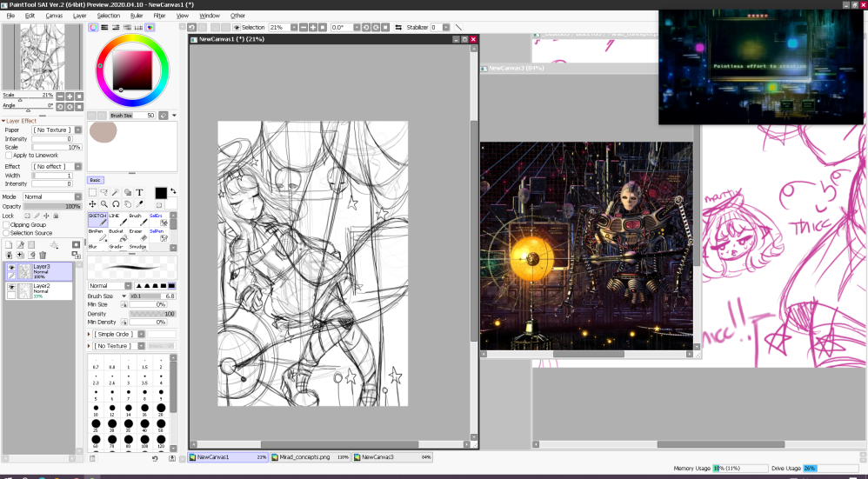Enable Apply to Linework checkbox

[x=9, y=156]
